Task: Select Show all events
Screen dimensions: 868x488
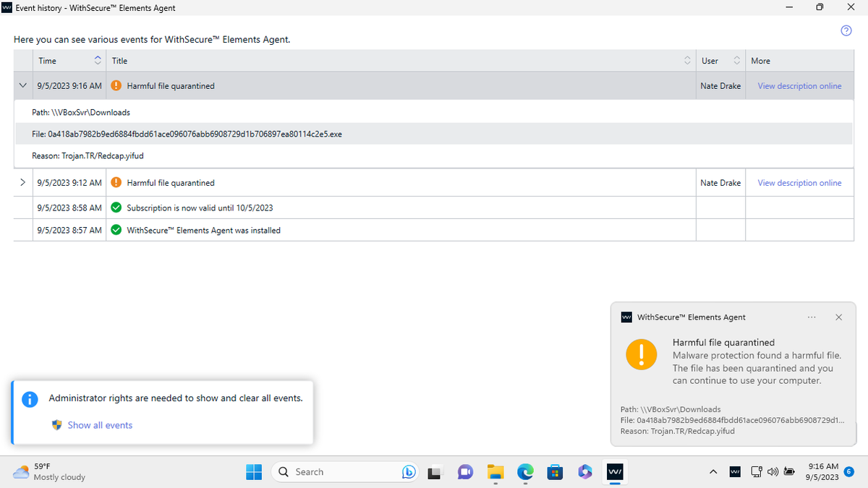Action: [100, 425]
